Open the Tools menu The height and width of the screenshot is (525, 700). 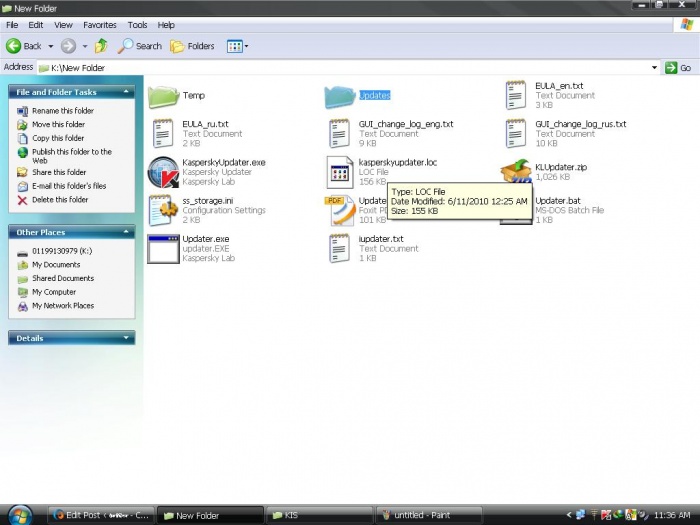point(137,25)
